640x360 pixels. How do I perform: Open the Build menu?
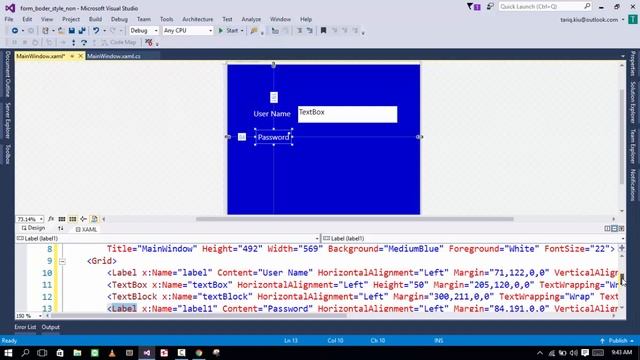[95, 19]
